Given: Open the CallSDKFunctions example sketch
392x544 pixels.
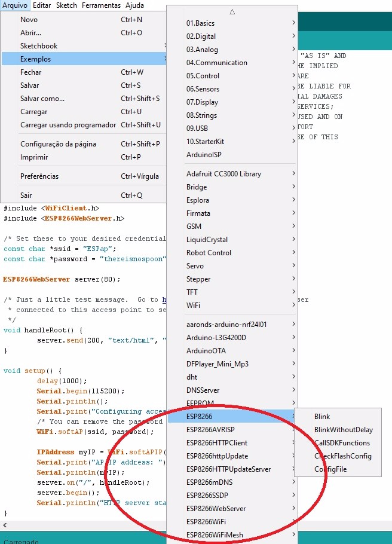Looking at the screenshot, I should click(x=338, y=443).
